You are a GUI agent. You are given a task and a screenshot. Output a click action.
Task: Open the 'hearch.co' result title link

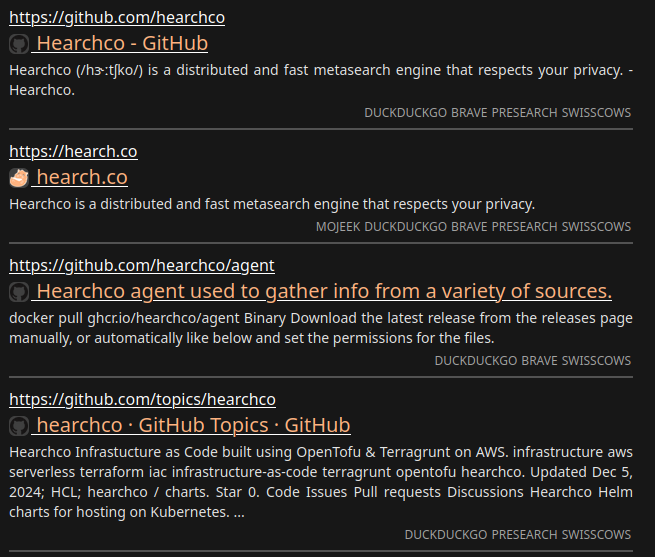[x=81, y=177]
